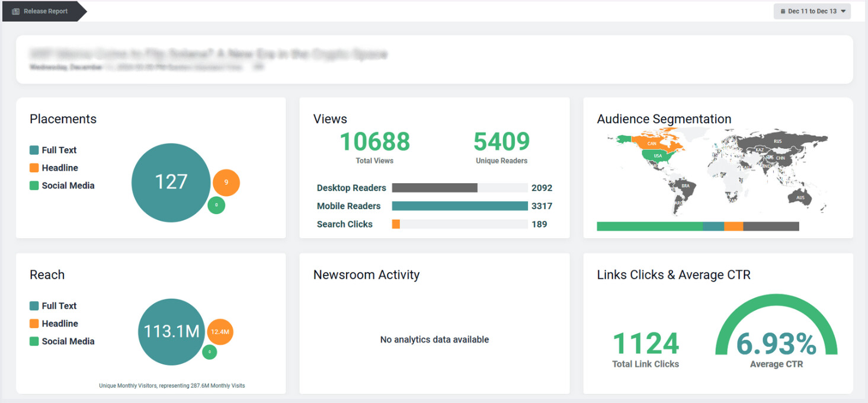868x403 pixels.
Task: Click the dropdown arrow beside date range
Action: 843,11
